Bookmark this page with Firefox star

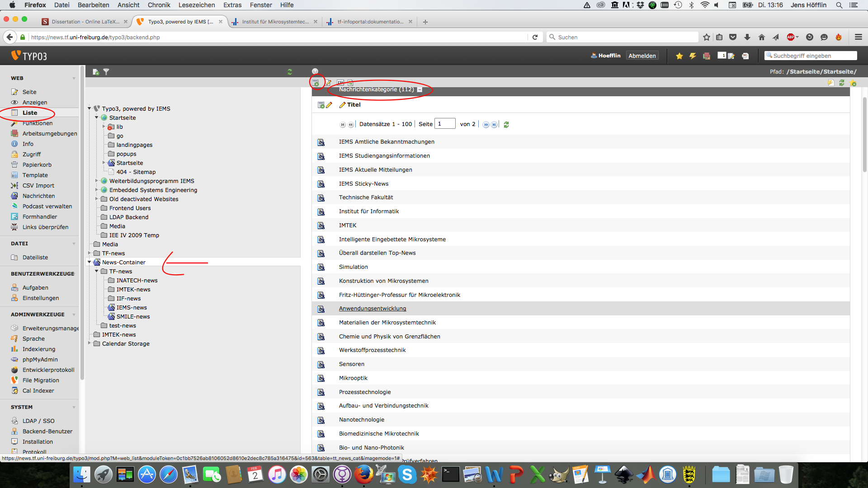707,38
